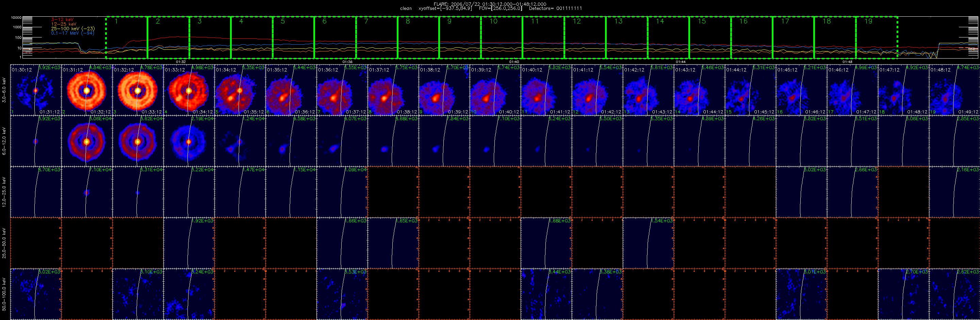Click the '01:40' time axis label
Viewport: 980px width, 320px height.
pos(514,62)
